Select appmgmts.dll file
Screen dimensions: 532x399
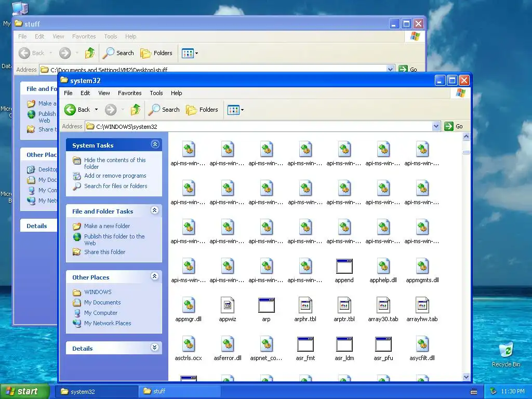pos(422,271)
